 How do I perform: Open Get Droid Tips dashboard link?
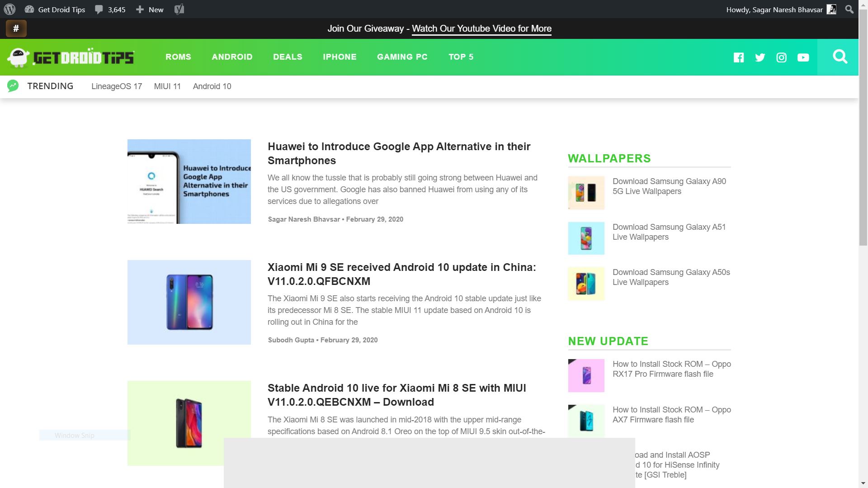click(x=55, y=9)
